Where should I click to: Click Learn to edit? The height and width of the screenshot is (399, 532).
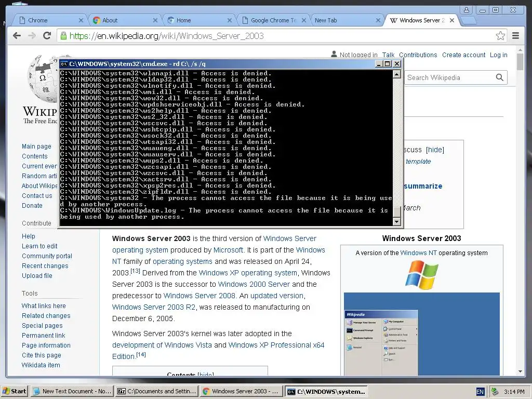tap(39, 246)
